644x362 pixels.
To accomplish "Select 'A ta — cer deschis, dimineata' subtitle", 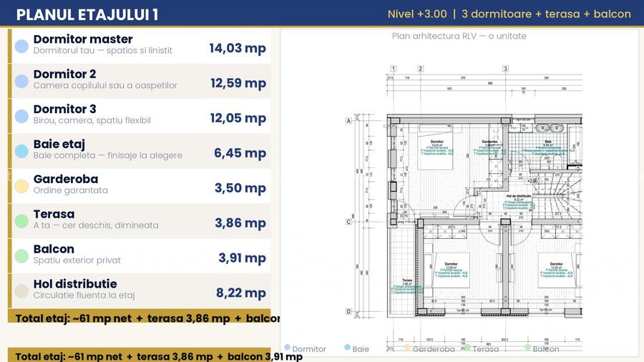I will coord(96,225).
